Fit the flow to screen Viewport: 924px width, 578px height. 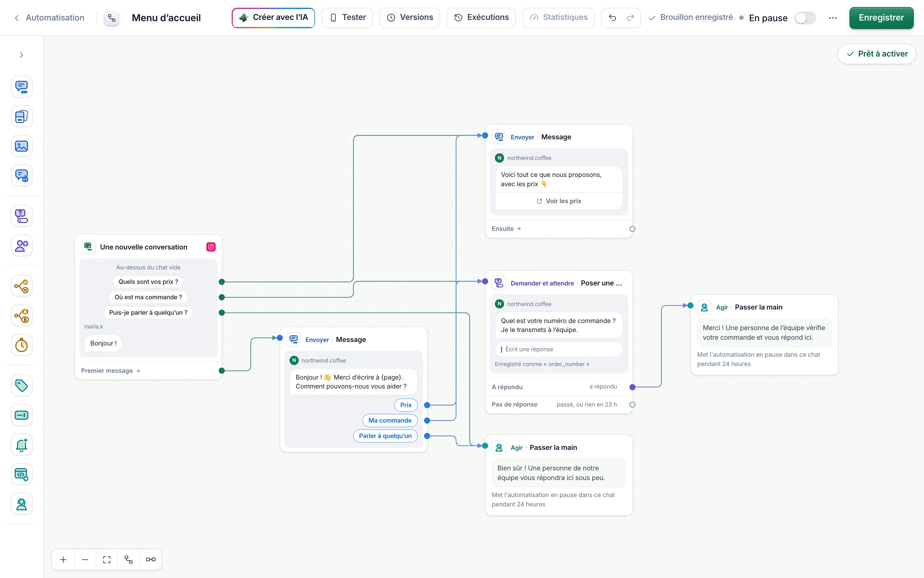click(107, 560)
